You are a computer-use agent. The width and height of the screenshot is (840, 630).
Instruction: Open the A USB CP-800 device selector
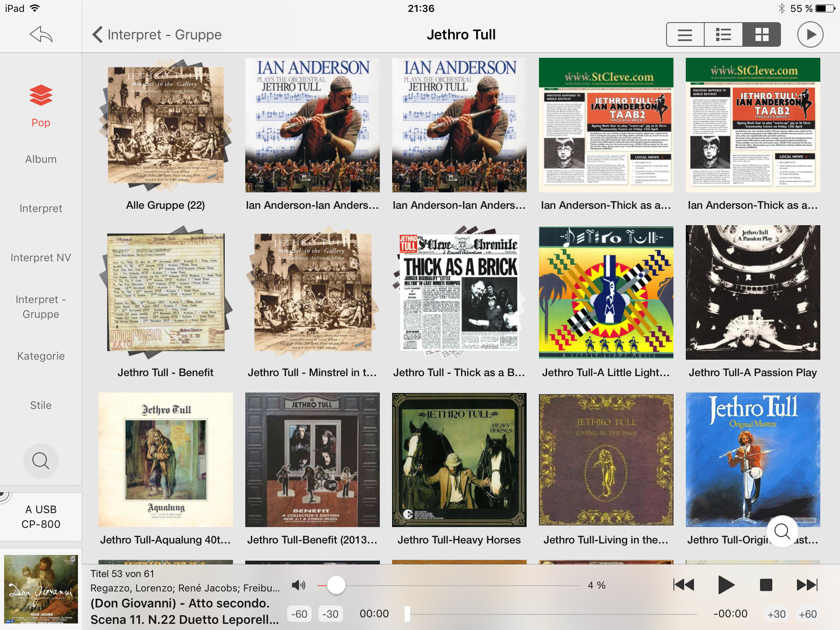coord(41,517)
